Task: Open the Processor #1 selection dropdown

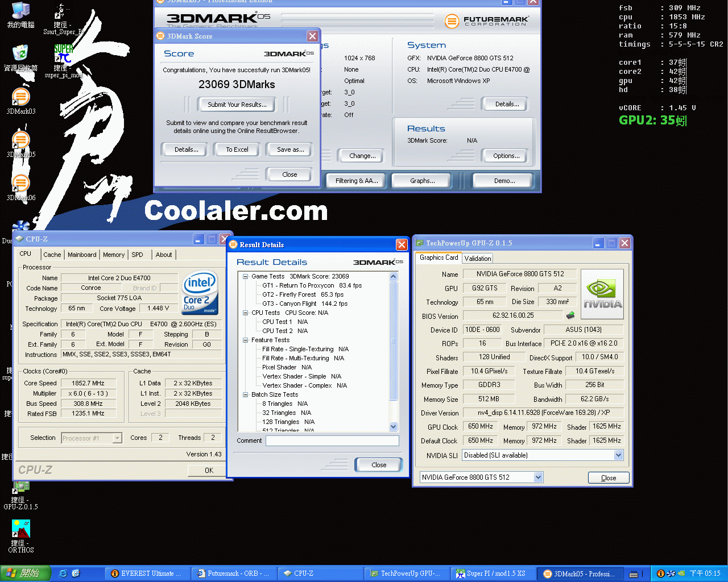Action: tap(117, 438)
